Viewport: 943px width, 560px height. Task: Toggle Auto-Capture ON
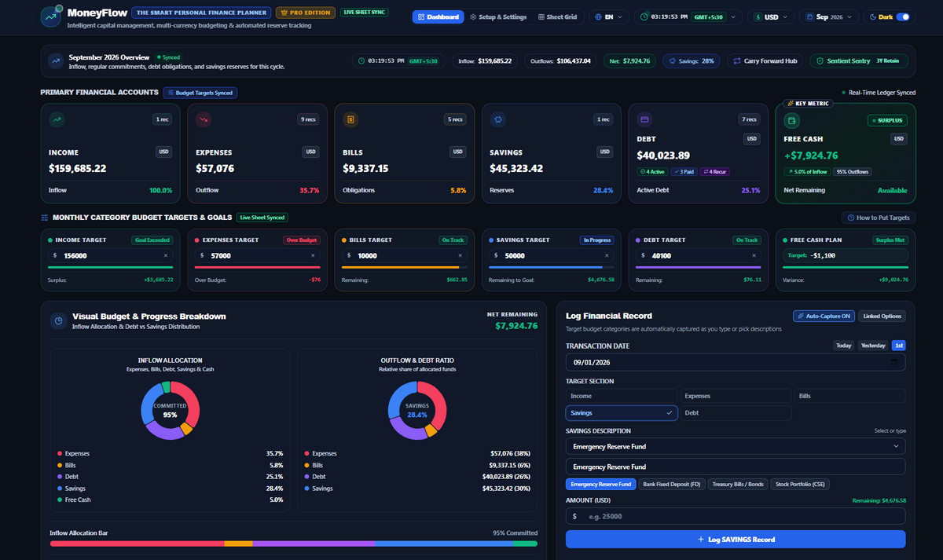[824, 316]
